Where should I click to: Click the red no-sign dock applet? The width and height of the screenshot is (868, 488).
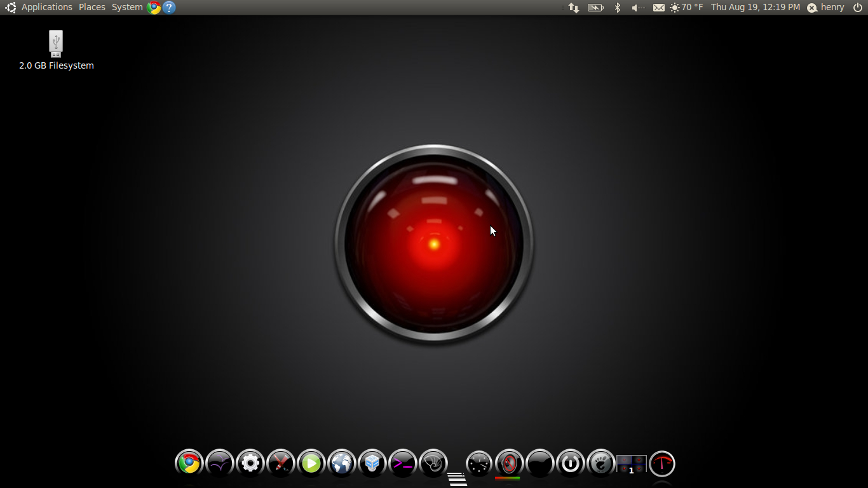[510, 463]
